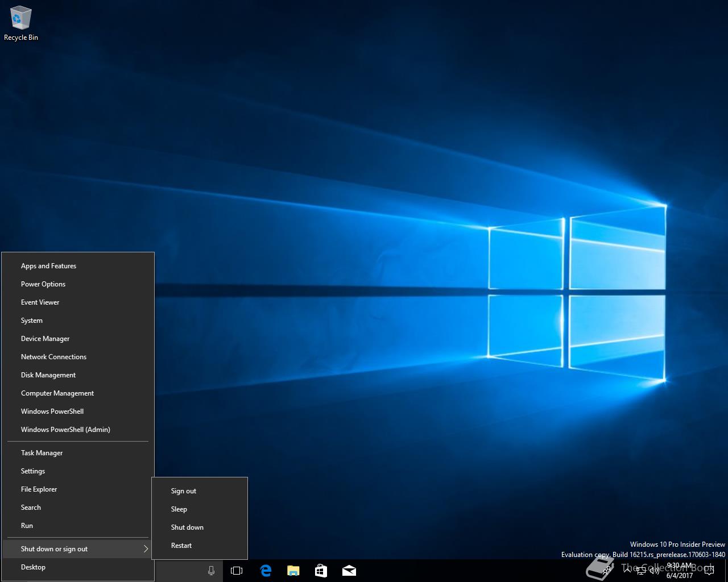Choose Sign out in submenu
This screenshot has width=728, height=582.
pyautogui.click(x=200, y=491)
